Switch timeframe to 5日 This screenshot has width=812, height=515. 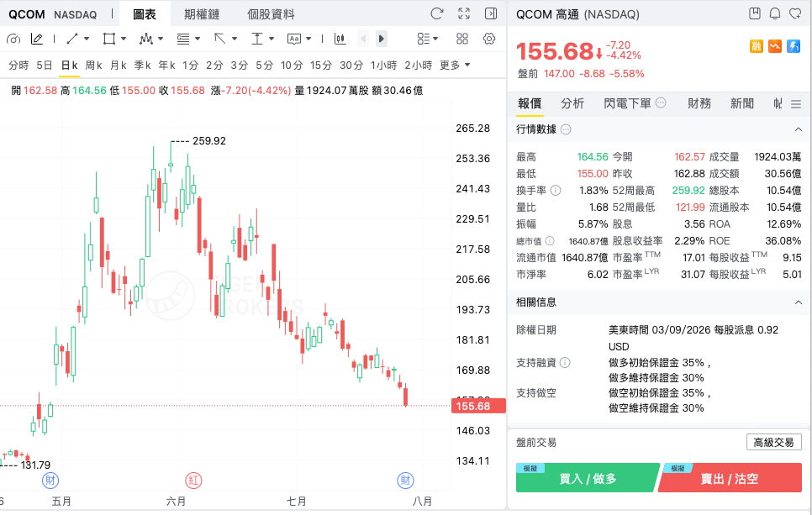click(45, 66)
